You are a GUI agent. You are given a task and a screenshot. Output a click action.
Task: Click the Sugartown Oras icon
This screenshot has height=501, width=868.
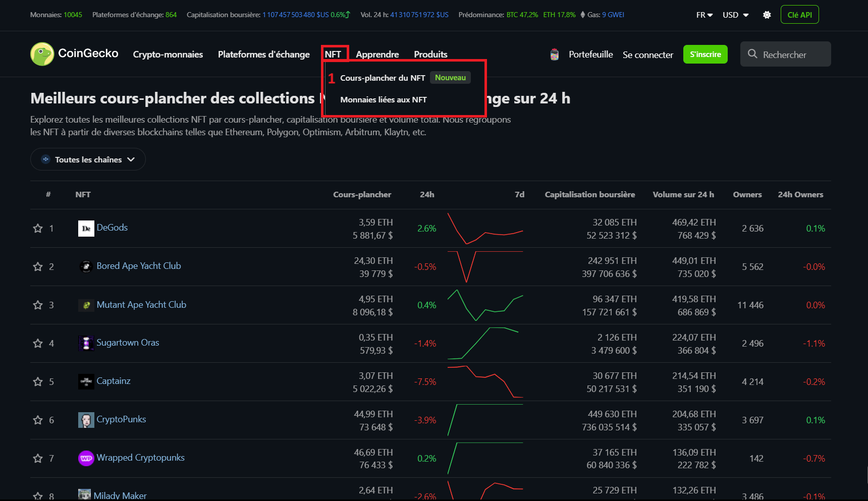tap(86, 343)
